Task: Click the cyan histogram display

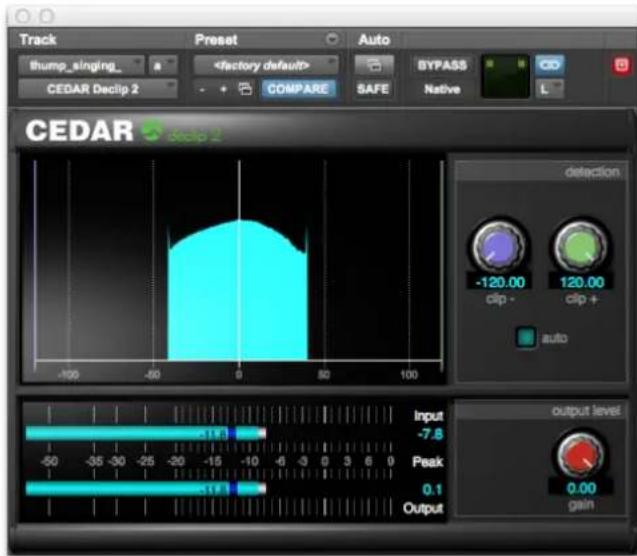Action: point(238,290)
